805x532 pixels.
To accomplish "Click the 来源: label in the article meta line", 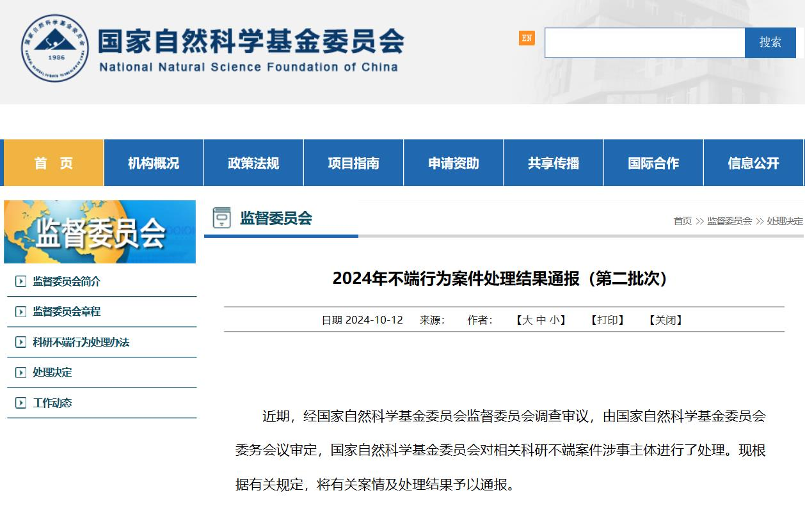I will (432, 320).
